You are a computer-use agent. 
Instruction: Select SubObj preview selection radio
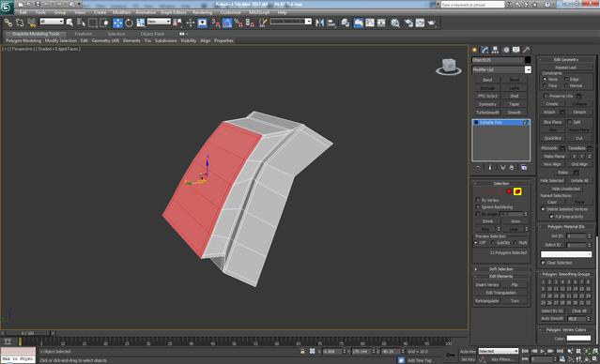[493, 242]
